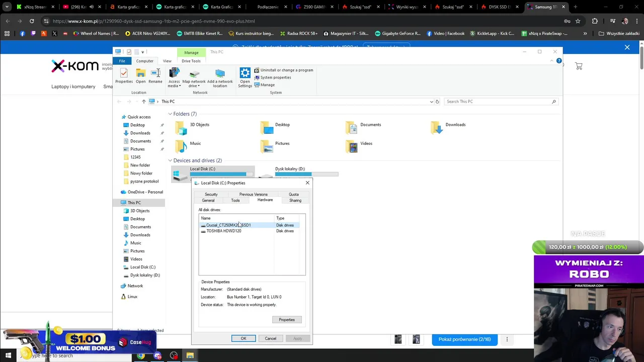Open Properties in the Computer ribbon
Screen dimensions: 644x362
[x=124, y=76]
